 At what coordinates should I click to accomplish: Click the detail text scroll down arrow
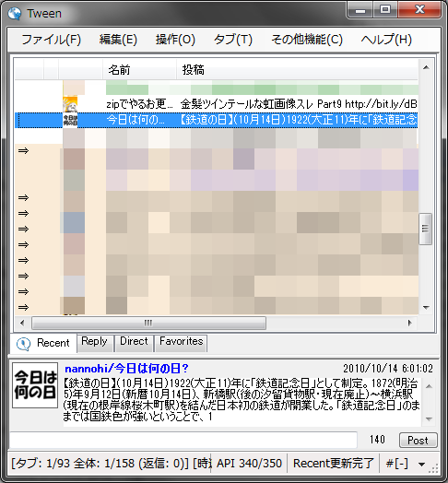[x=429, y=418]
